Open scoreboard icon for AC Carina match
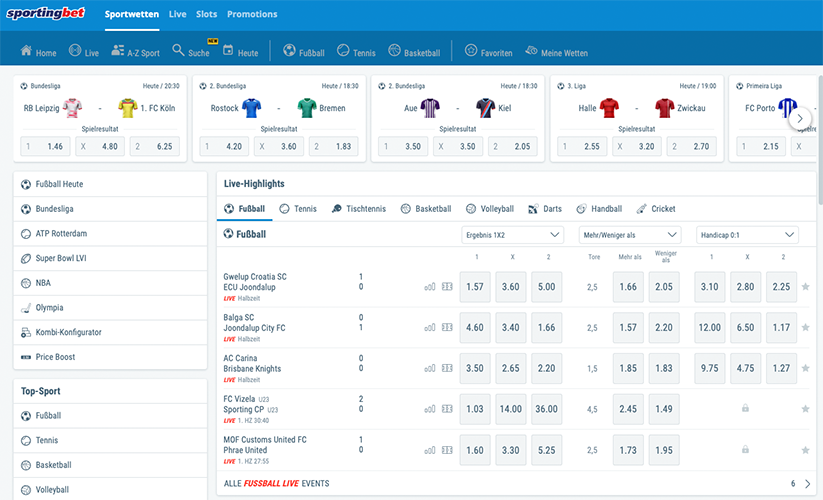 tap(447, 368)
